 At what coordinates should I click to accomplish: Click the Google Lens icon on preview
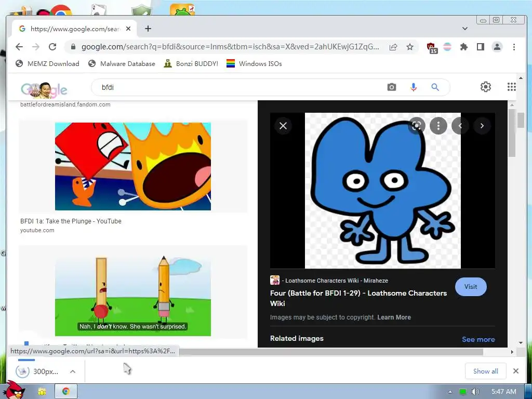point(417,126)
